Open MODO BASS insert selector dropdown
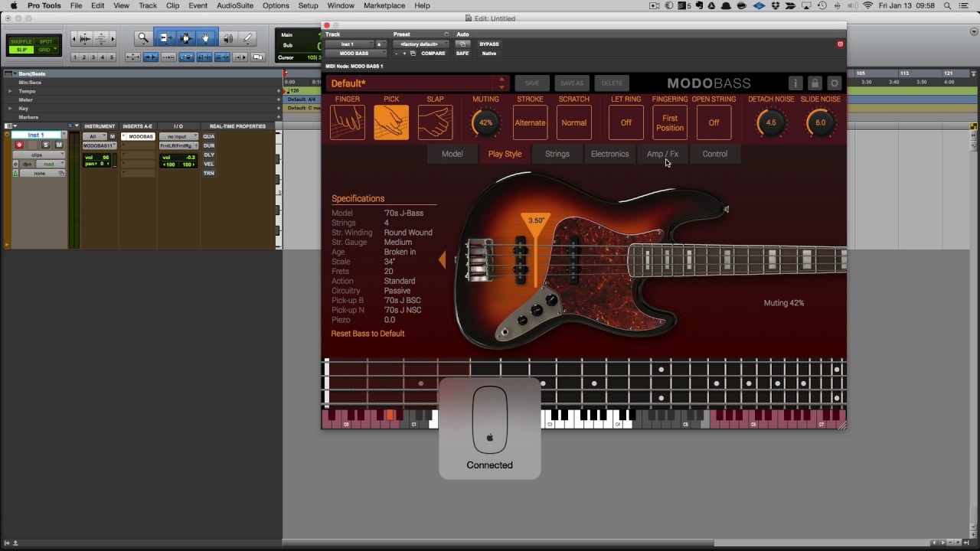Image resolution: width=980 pixels, height=551 pixels. pos(355,54)
